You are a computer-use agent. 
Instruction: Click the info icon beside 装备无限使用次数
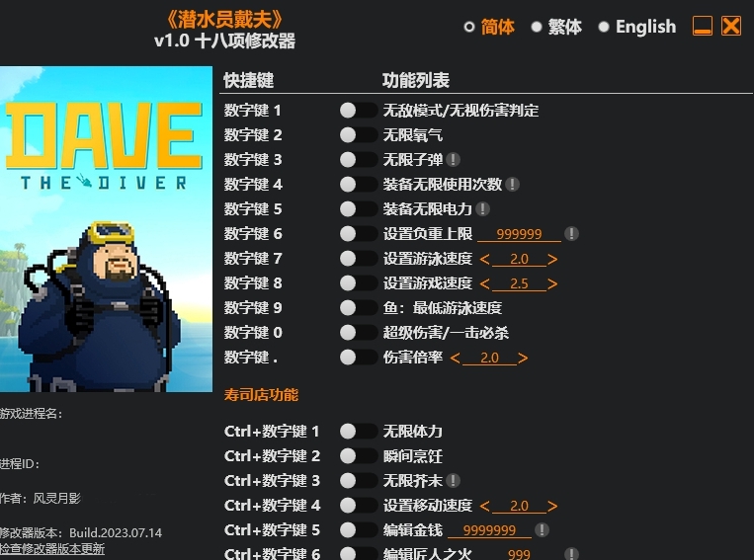512,184
